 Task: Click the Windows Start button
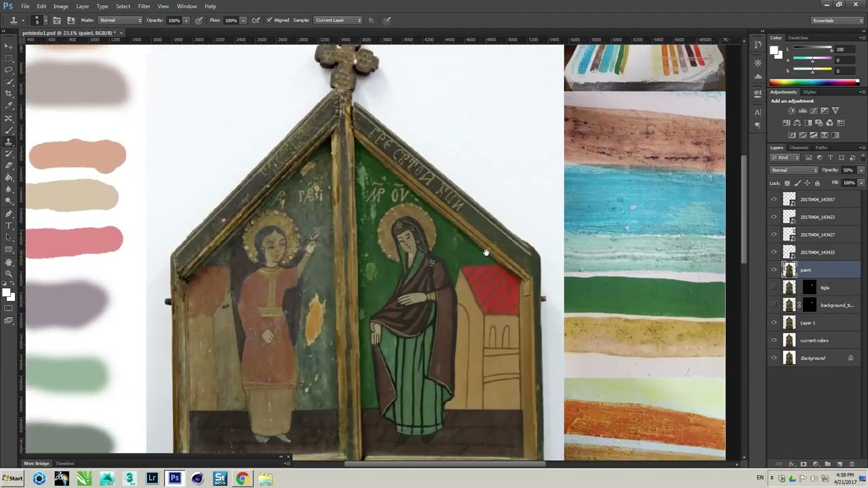pos(12,479)
